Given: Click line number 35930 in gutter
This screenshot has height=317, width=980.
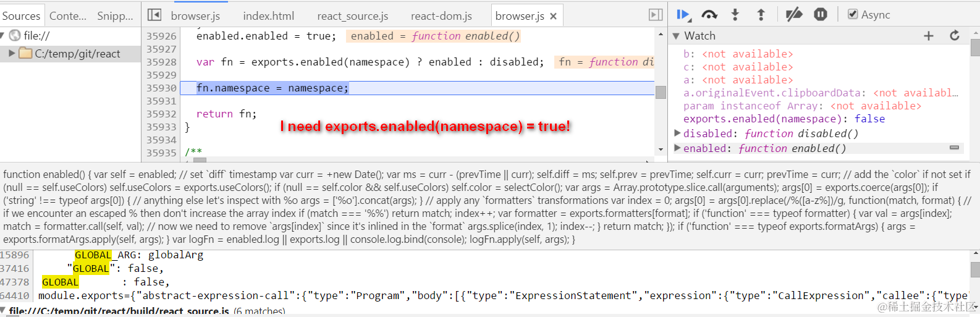Looking at the screenshot, I should [x=161, y=88].
